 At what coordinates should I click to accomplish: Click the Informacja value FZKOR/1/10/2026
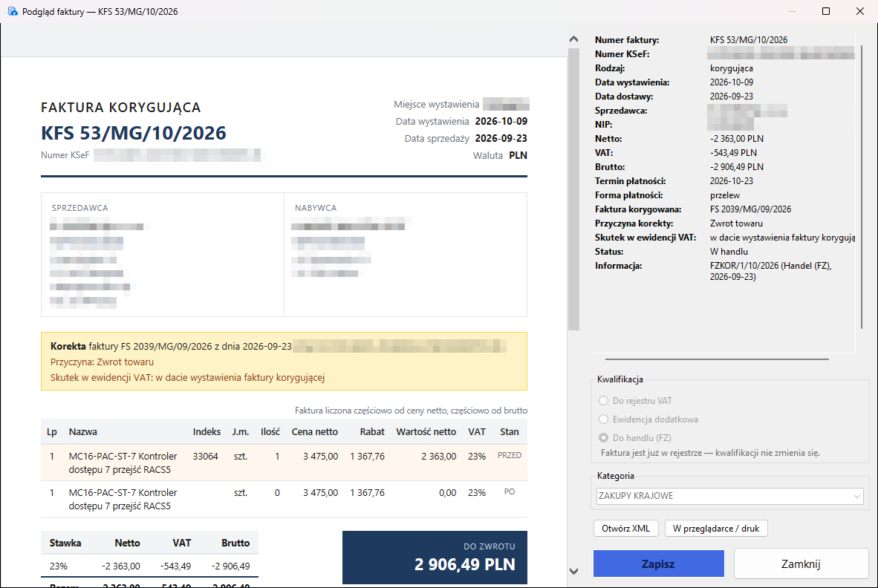point(770,271)
